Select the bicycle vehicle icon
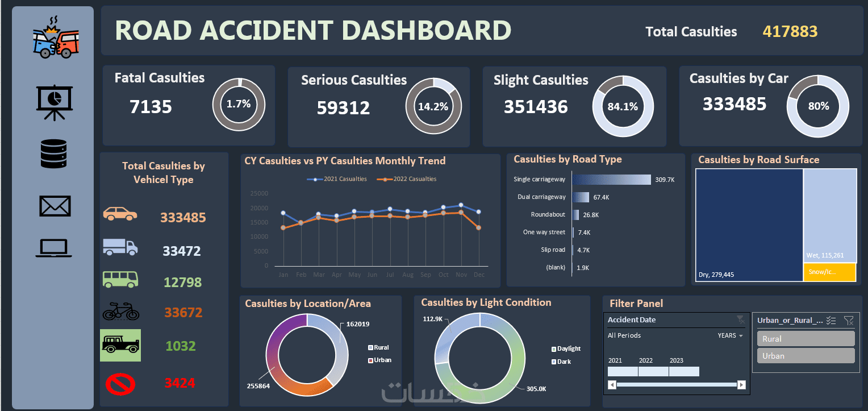The height and width of the screenshot is (411, 868). click(x=120, y=310)
